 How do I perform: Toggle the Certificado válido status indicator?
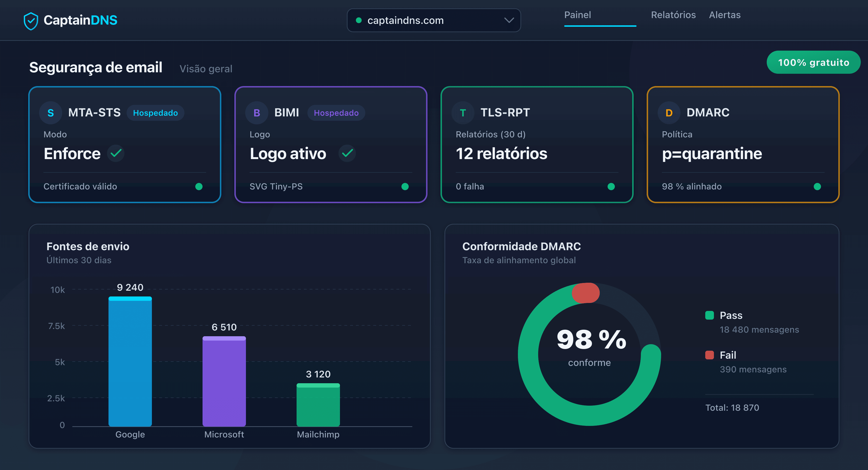(199, 186)
